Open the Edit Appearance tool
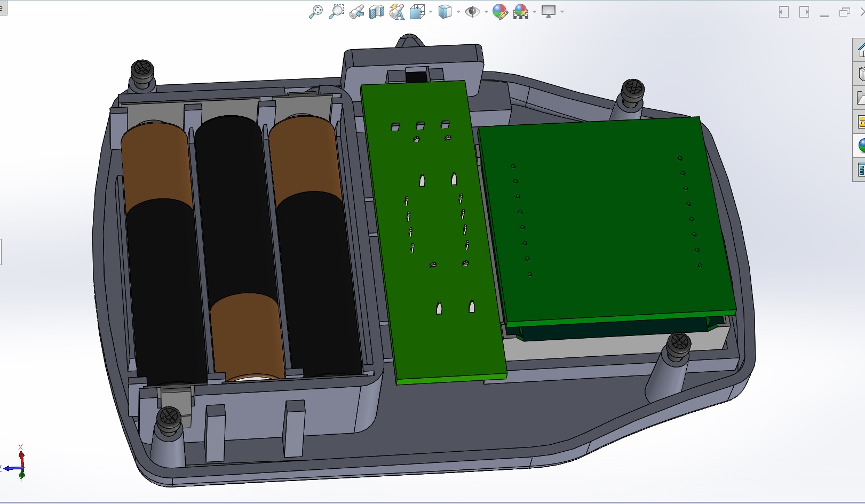 pyautogui.click(x=499, y=12)
